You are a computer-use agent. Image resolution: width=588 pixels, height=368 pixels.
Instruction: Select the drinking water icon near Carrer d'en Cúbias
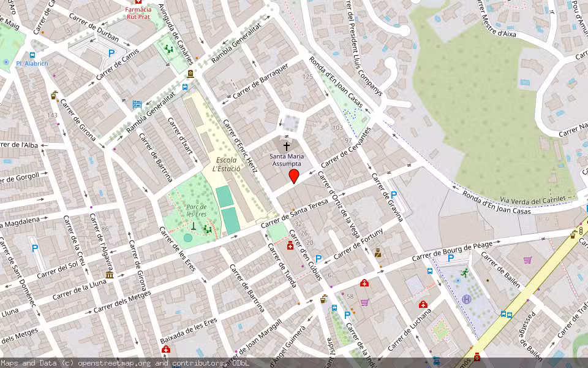click(x=323, y=299)
